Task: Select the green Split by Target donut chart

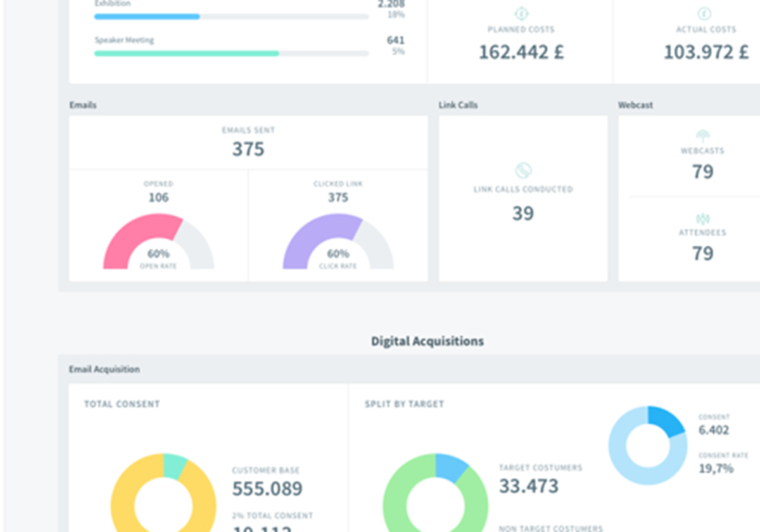Action: tap(436, 493)
